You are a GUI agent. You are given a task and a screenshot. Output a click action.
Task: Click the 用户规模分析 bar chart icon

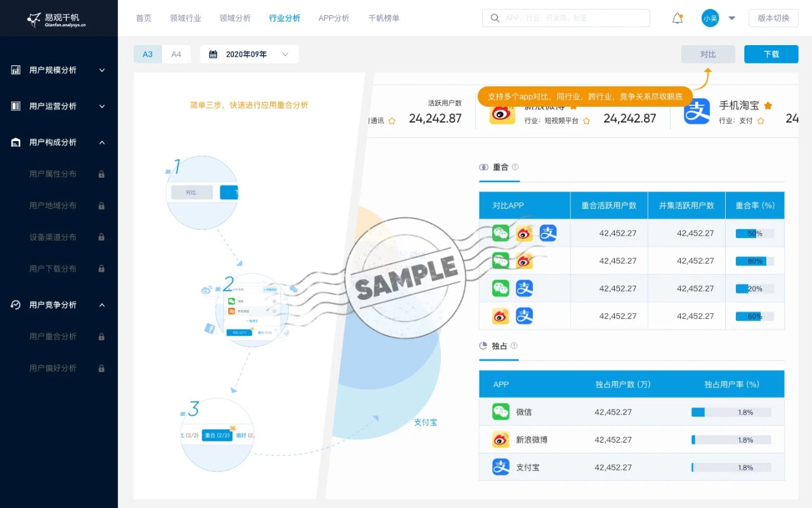[16, 70]
